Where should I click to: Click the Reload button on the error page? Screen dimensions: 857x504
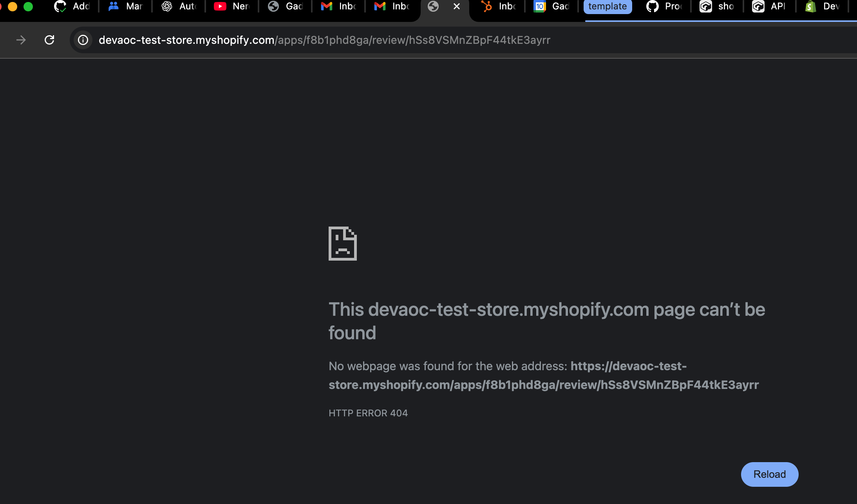coord(769,474)
